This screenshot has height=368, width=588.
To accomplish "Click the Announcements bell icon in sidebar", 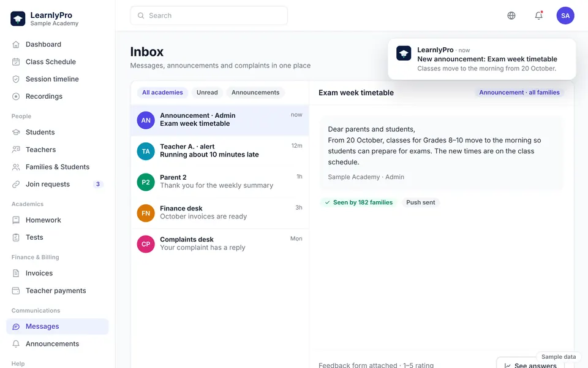I will (x=16, y=343).
